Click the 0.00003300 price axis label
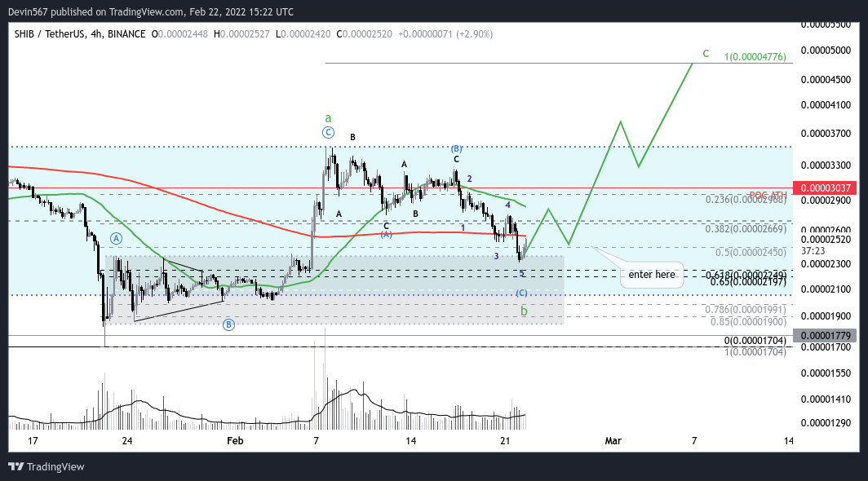 click(x=826, y=165)
